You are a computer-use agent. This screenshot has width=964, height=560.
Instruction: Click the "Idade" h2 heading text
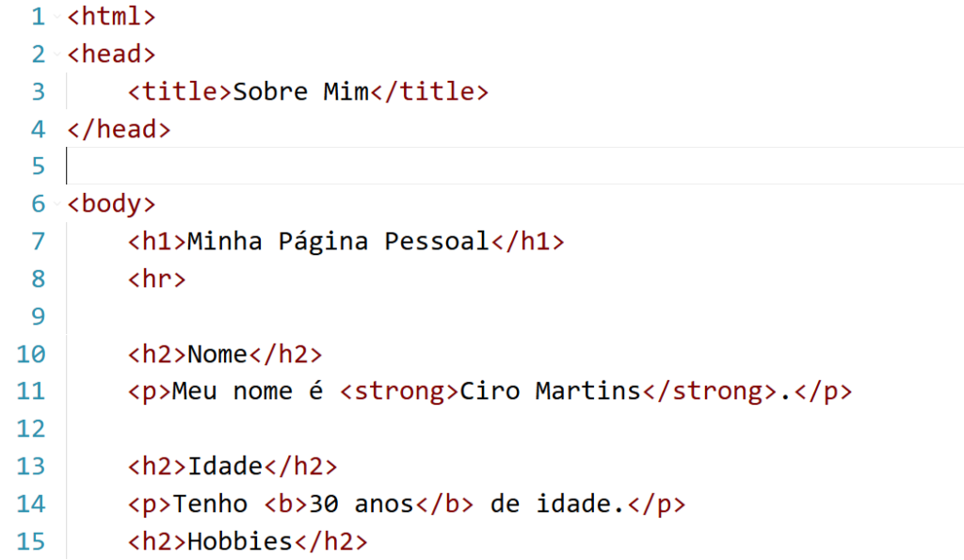224,467
